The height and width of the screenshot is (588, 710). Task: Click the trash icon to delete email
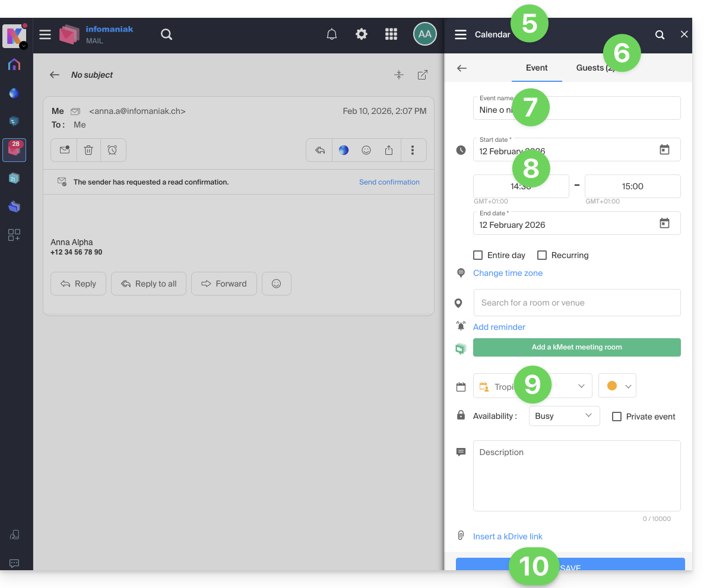(88, 150)
